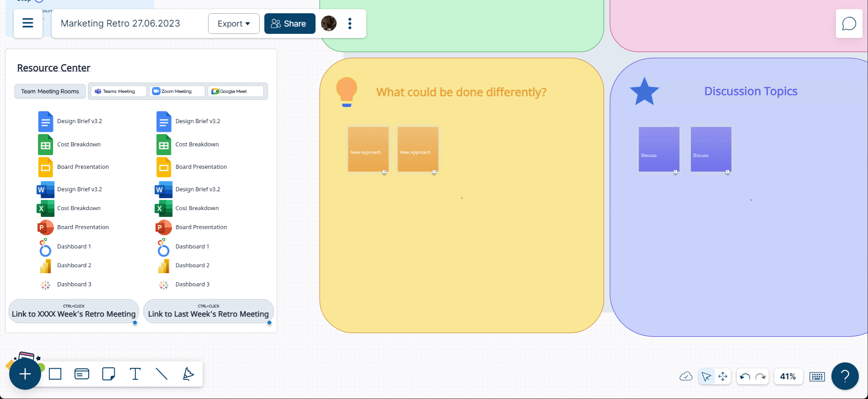This screenshot has height=399, width=868.
Task: Open Link to Last Week's Retro Meeting
Action: coord(208,313)
